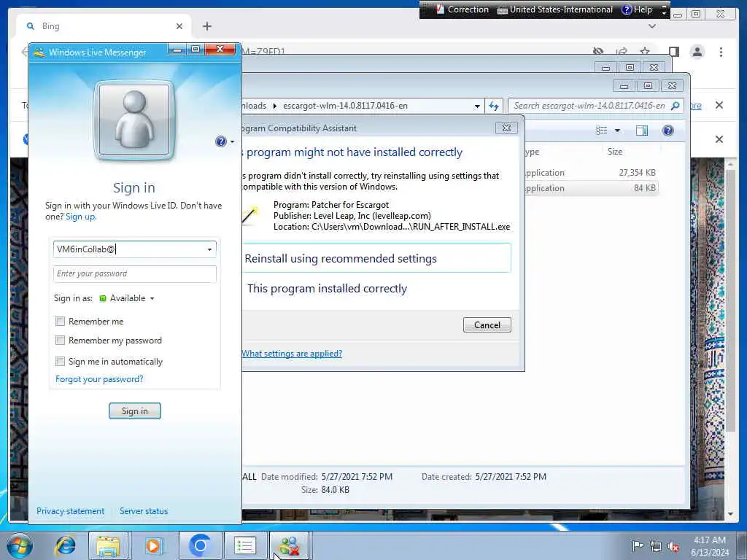Viewport: 747px width, 560px height.
Task: Open Chrome tab search chevron
Action: coord(652,27)
